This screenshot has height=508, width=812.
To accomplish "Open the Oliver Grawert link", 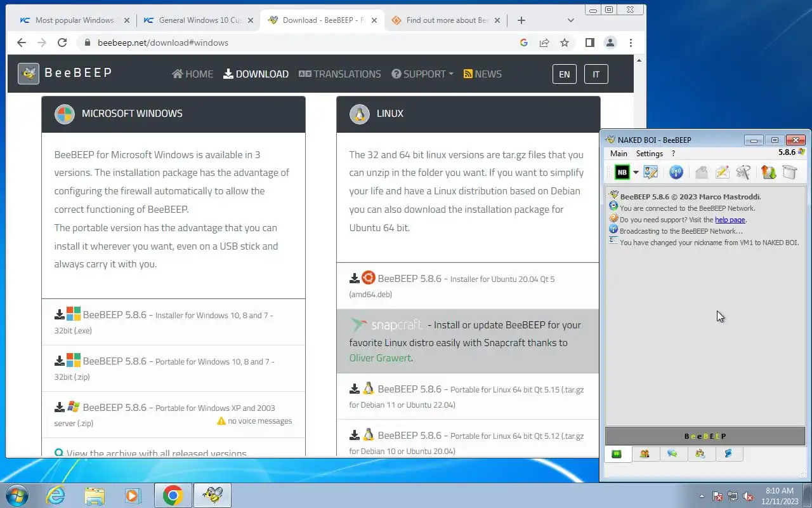I will coord(380,358).
